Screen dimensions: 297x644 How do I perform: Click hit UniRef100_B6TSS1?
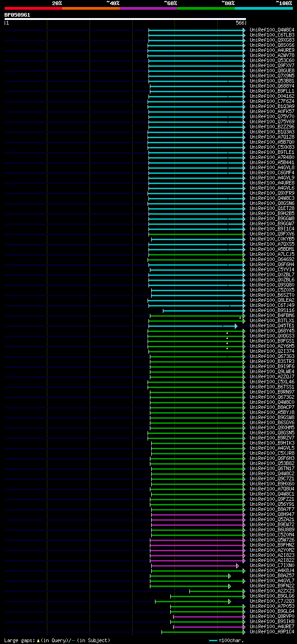tap(272, 387)
